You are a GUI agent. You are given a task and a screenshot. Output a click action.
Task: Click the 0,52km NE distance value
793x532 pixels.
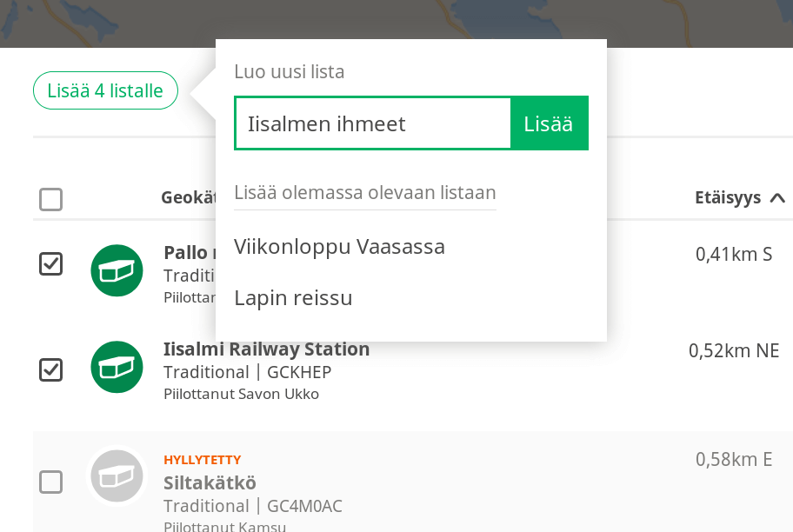[x=734, y=351]
